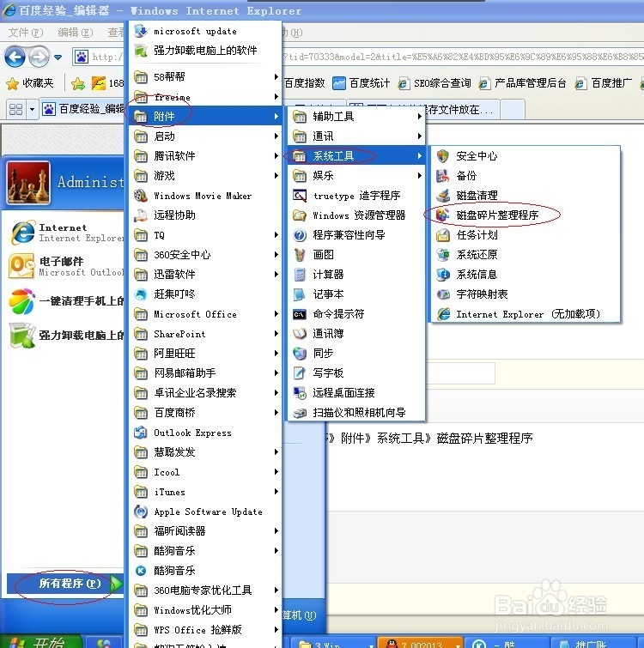Open 收藏夹 (Favorites) in IE
Screen dimensions: 644x648
pos(30,83)
